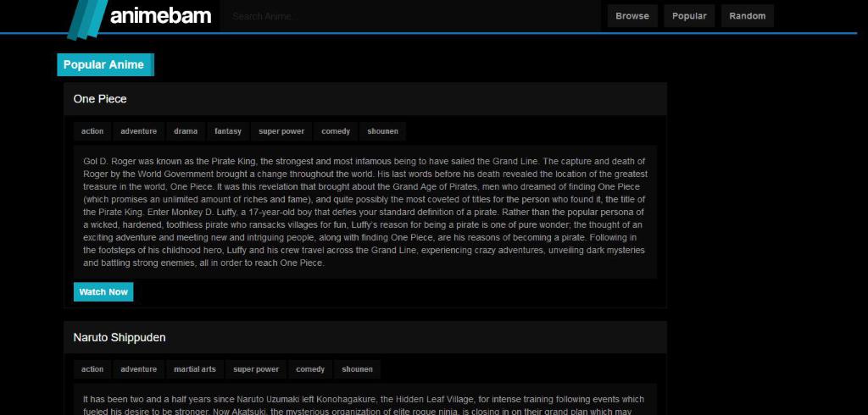Open a Random anime
Screen dimensions: 868x415
[748, 16]
